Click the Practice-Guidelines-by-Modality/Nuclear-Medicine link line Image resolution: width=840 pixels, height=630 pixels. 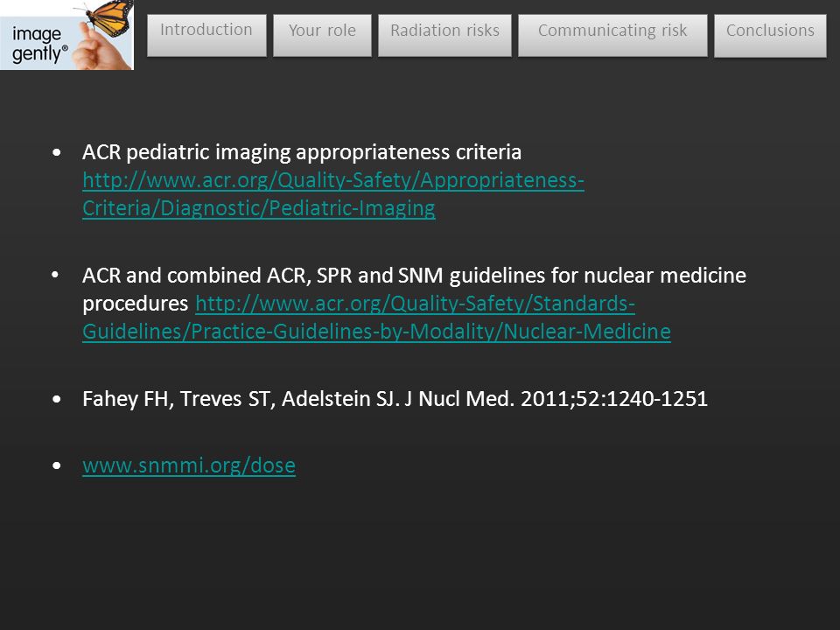pyautogui.click(x=376, y=332)
